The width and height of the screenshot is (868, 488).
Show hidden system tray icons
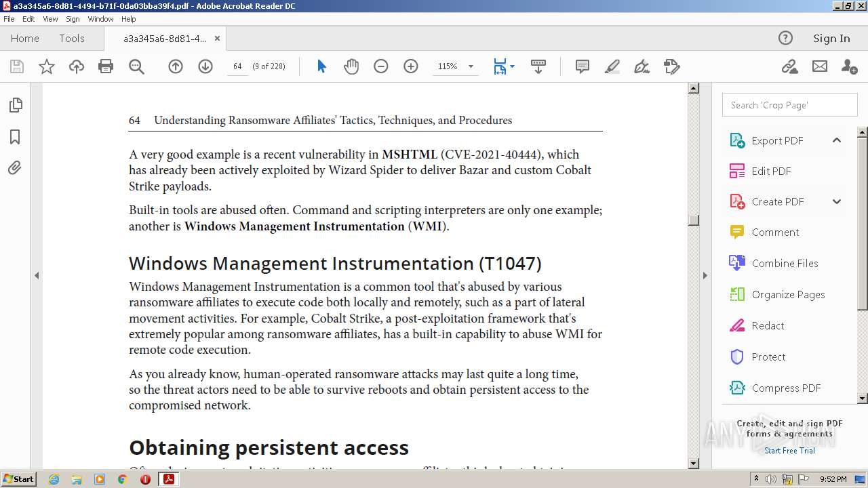[x=756, y=479]
